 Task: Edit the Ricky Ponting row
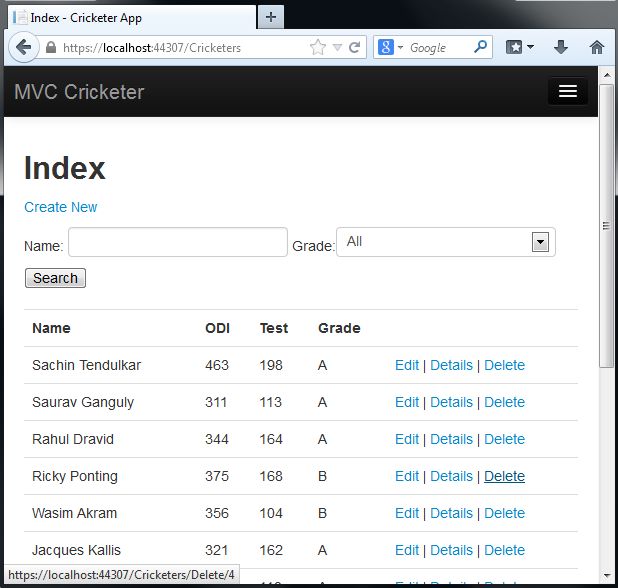coord(407,476)
